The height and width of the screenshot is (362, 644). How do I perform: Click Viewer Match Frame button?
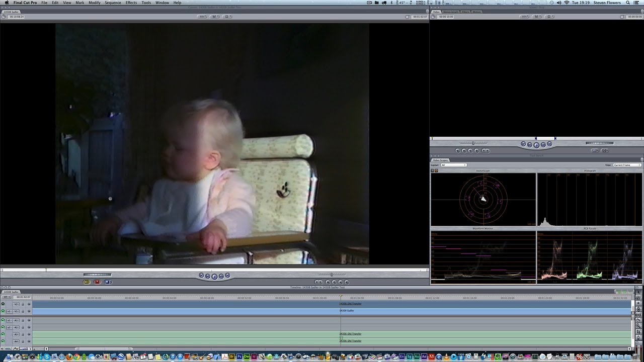[457, 150]
